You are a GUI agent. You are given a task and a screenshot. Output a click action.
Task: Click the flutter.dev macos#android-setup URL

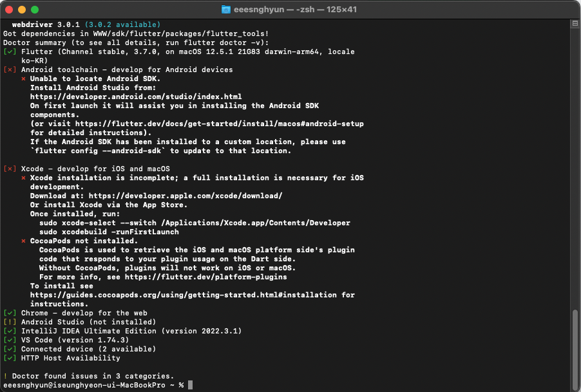click(220, 124)
